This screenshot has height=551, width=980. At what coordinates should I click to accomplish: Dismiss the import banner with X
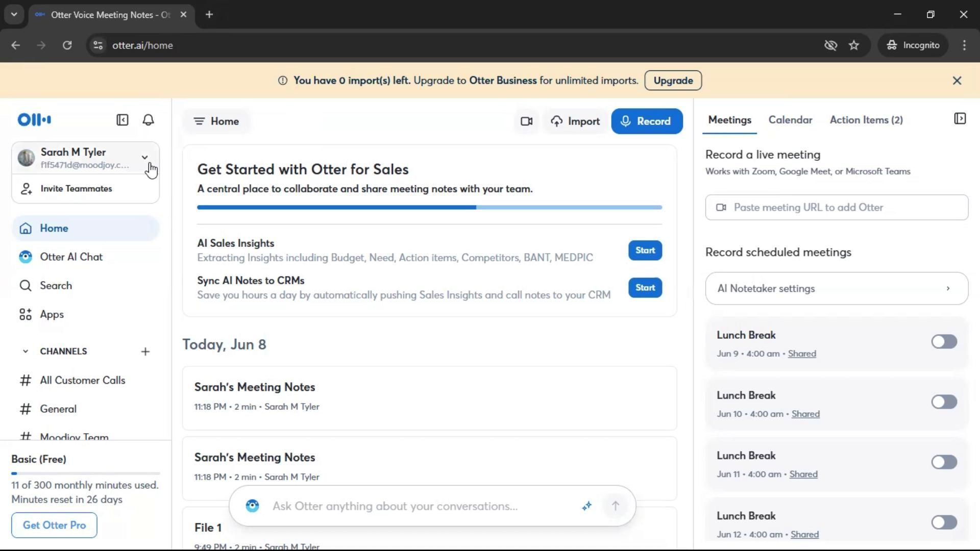[957, 81]
